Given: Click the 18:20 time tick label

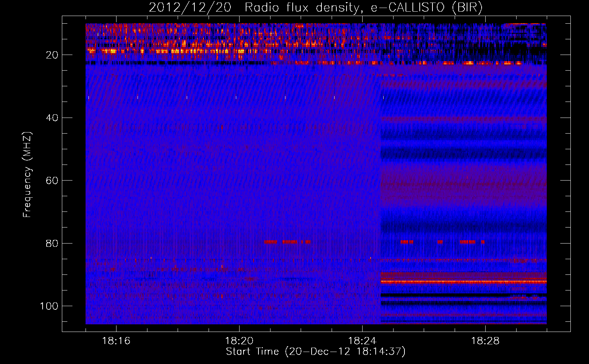Looking at the screenshot, I should [239, 341].
